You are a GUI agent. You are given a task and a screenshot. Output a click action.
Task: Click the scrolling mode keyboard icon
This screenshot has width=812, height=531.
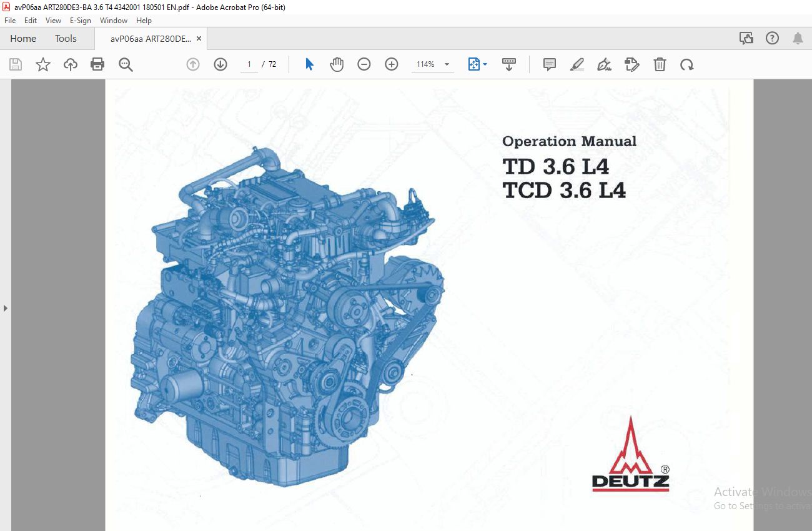[x=509, y=64]
